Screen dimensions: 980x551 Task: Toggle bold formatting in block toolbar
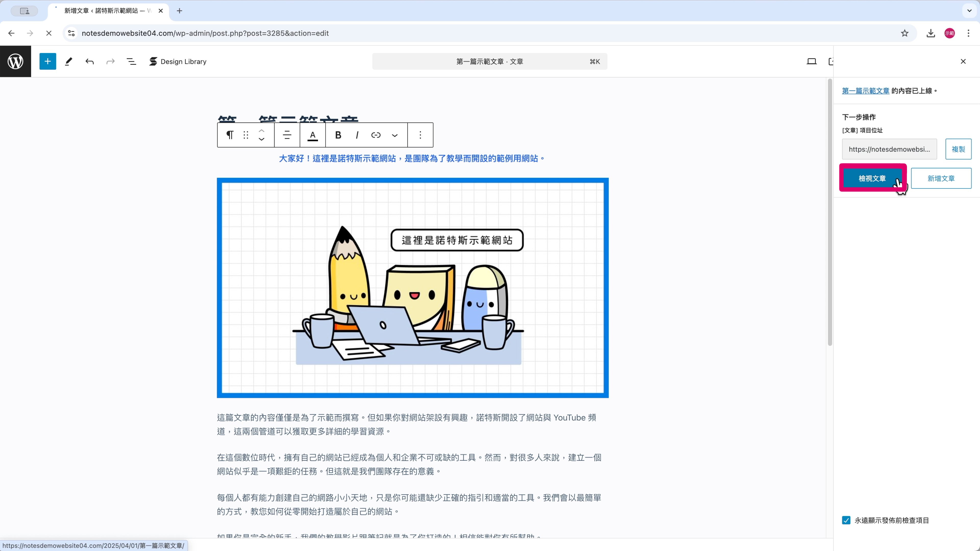[x=338, y=135]
